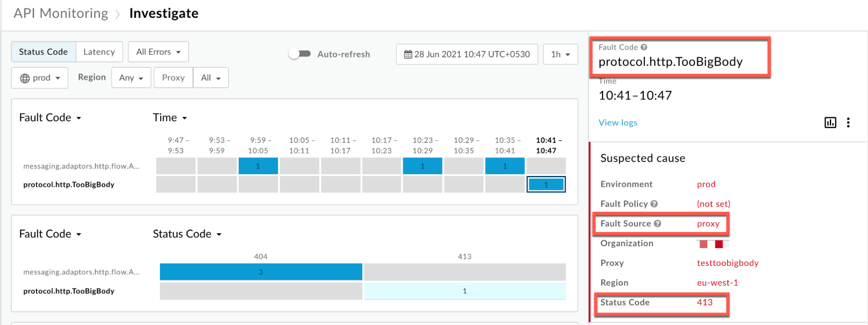Screen dimensions: 868x325
Task: Open the All Errors dropdown
Action: click(158, 52)
